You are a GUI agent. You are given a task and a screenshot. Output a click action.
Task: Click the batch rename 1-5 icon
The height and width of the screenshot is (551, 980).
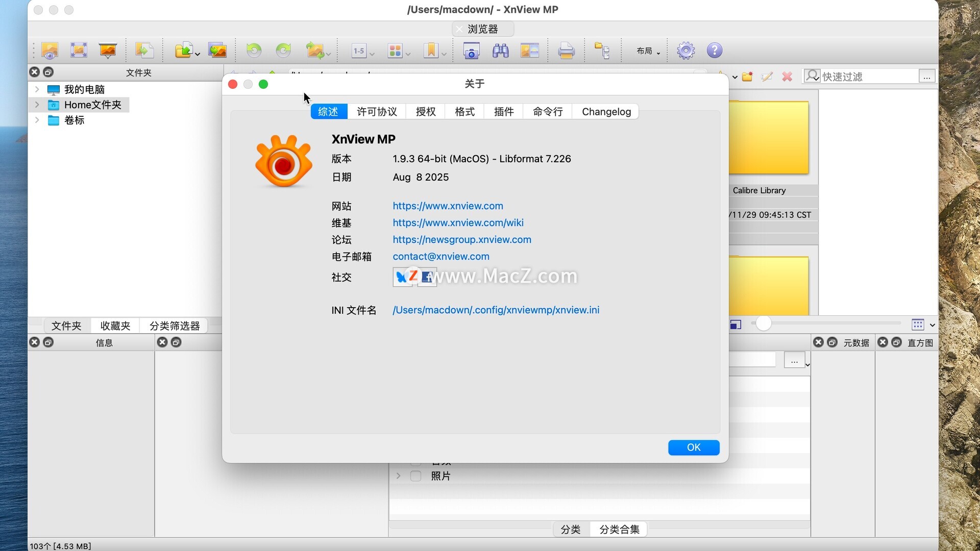coord(359,51)
